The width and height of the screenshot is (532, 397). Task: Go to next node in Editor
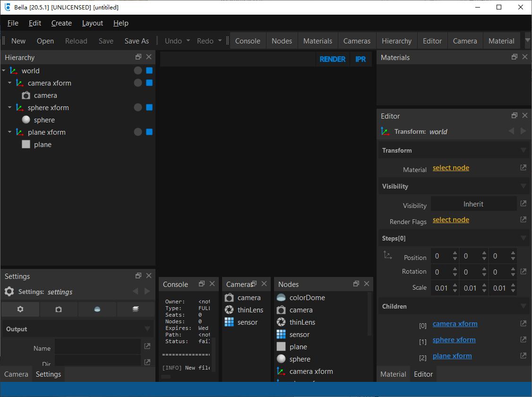[x=523, y=131]
